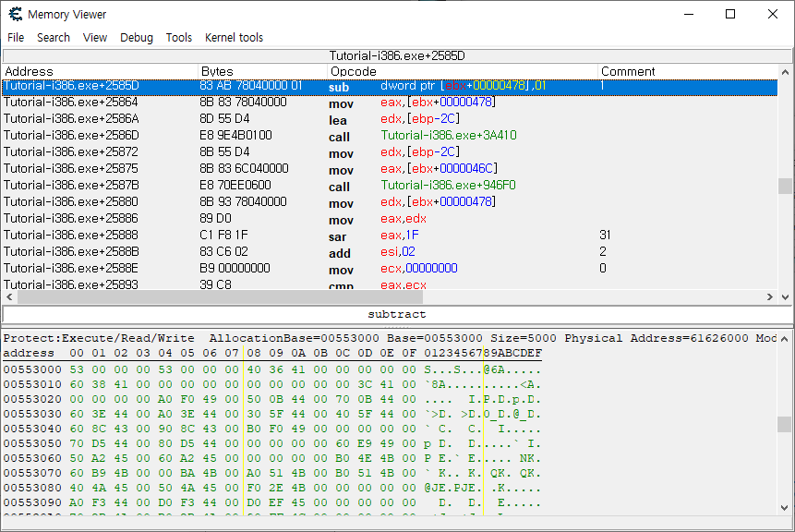Select the mov ecx,00000000 row at +2588E

click(x=390, y=268)
